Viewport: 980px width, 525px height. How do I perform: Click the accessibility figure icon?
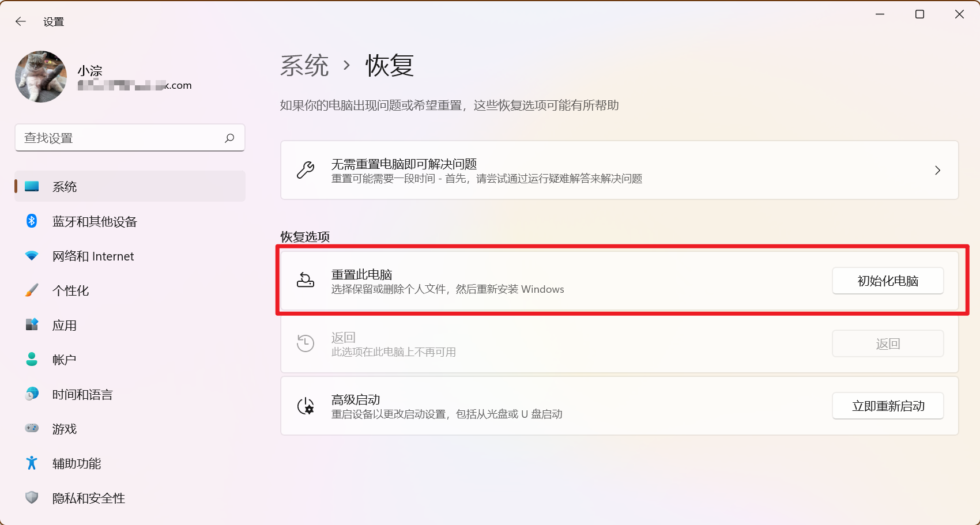32,463
